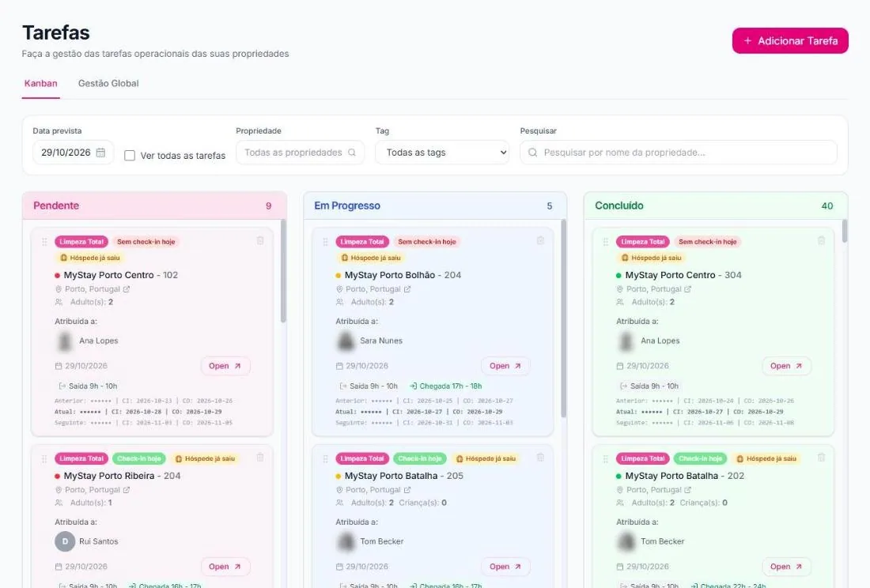Open map link icon for Porto Centro - 102
This screenshot has height=588, width=870.
click(127, 289)
